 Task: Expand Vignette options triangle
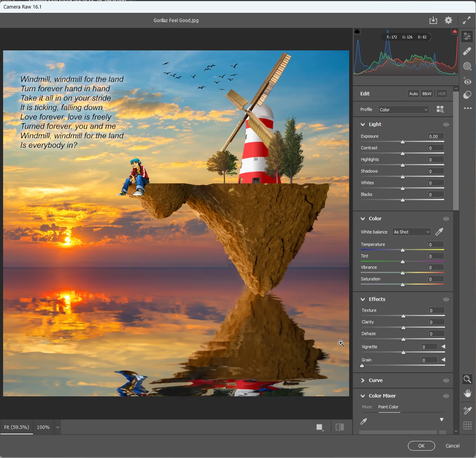coord(443,346)
